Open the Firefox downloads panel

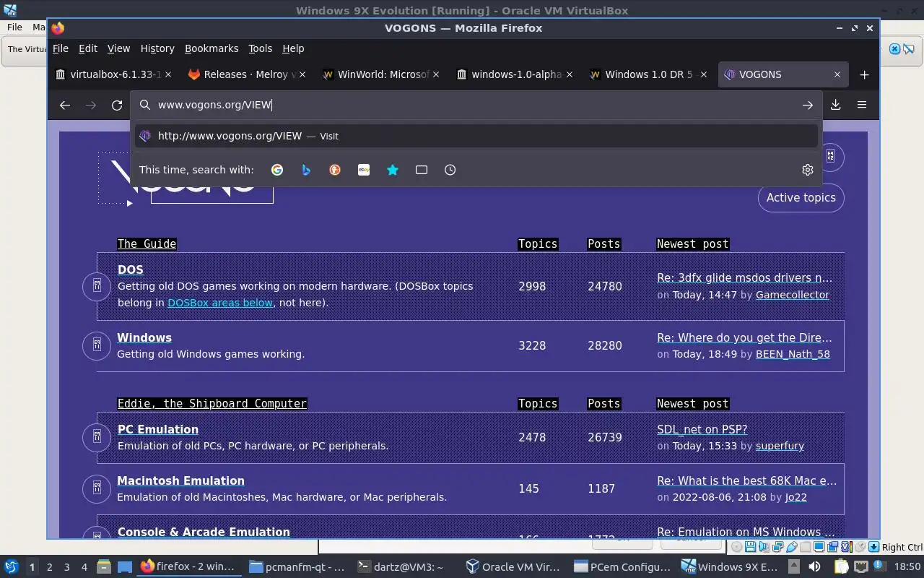click(835, 105)
